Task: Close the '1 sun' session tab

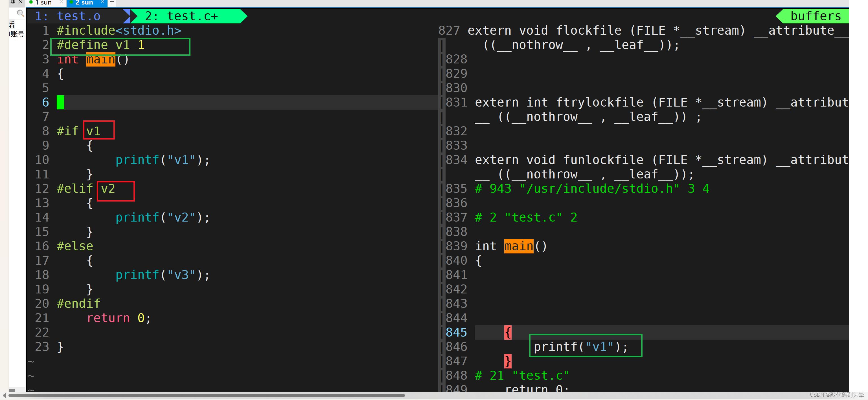Action: coord(61,2)
